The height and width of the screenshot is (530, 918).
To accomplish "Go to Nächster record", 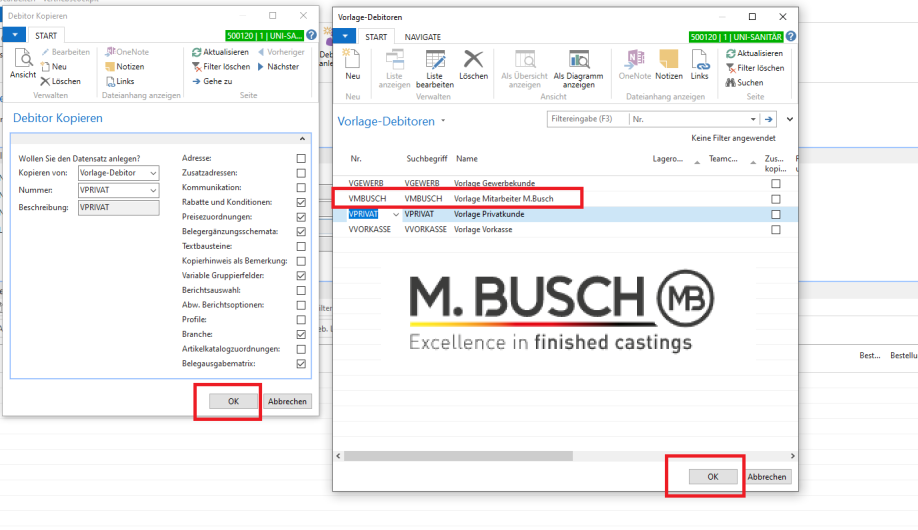I will (279, 67).
